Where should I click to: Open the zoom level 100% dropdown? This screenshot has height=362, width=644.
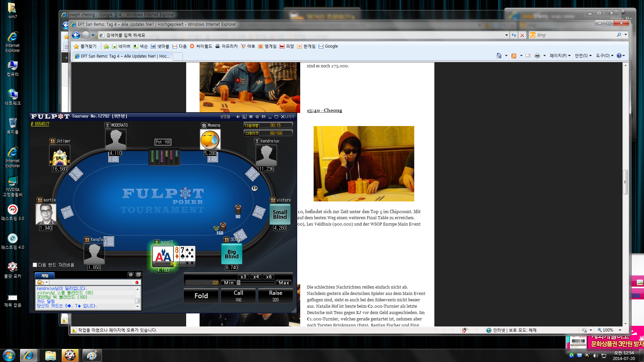tap(620, 330)
